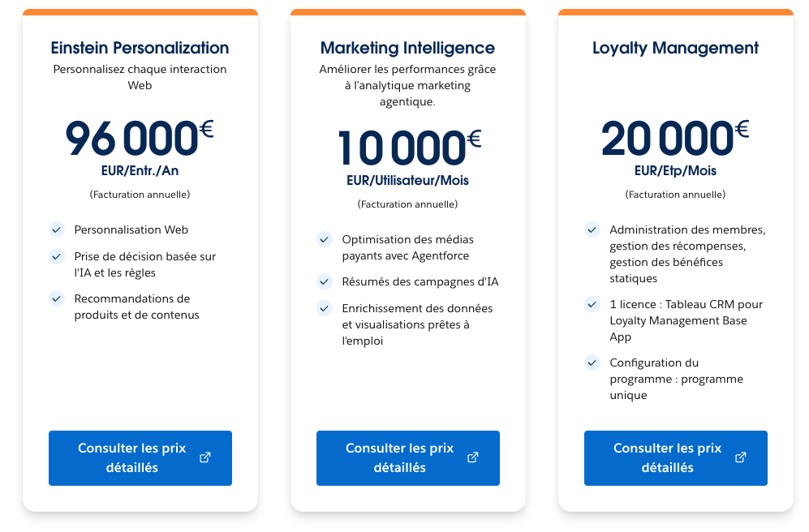Click external link icon in Marketing Intelligence button
809x532 pixels.
473,457
